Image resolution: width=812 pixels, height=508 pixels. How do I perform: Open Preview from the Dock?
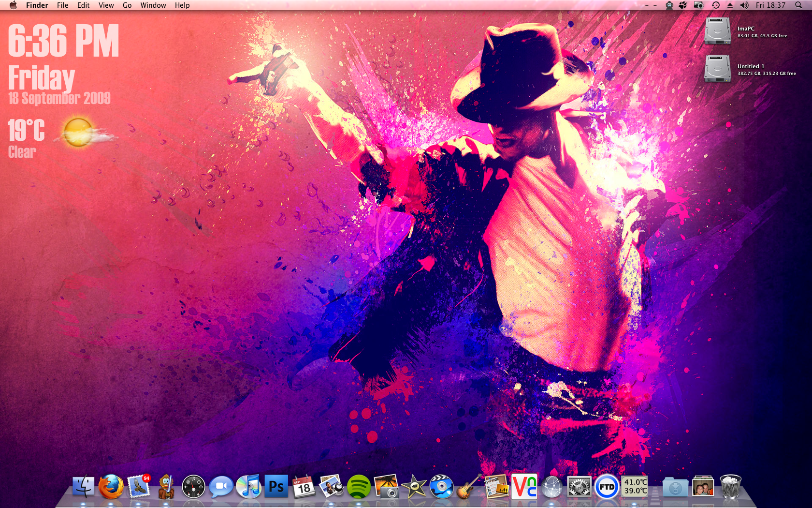coord(331,487)
